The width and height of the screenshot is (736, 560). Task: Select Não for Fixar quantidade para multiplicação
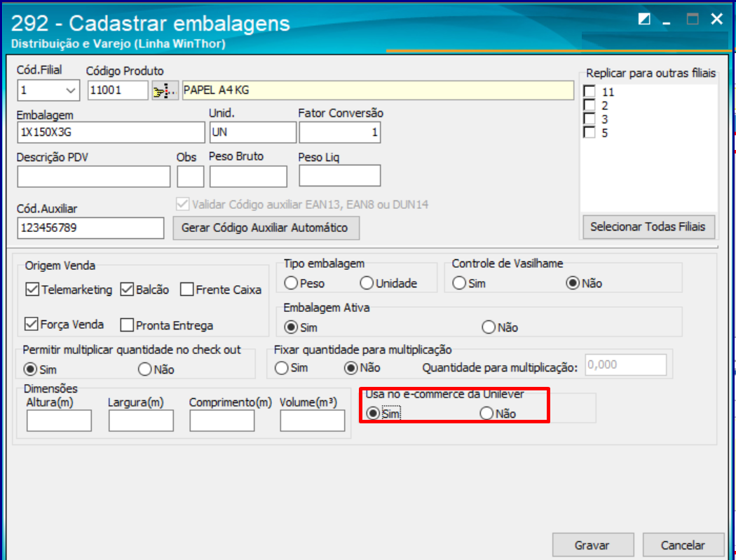(x=351, y=368)
